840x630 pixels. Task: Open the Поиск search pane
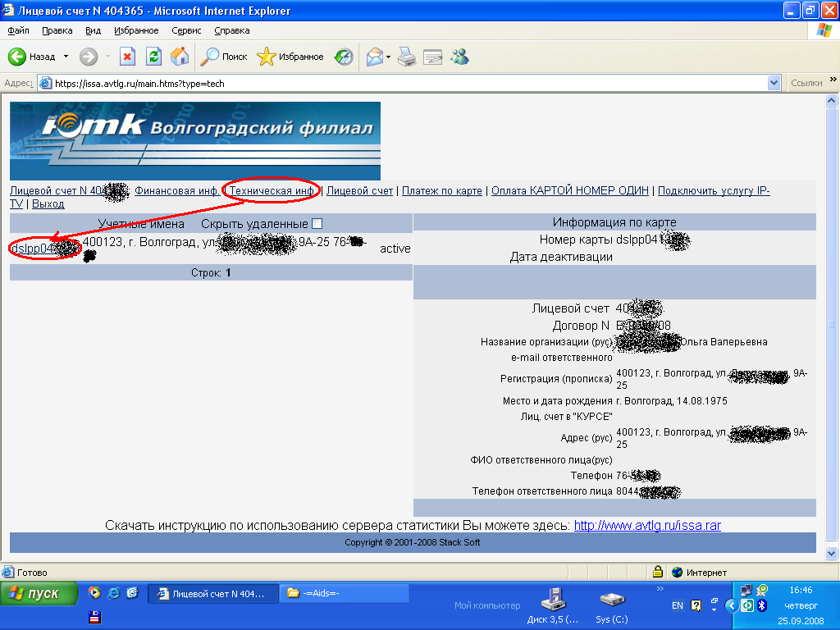click(x=224, y=57)
